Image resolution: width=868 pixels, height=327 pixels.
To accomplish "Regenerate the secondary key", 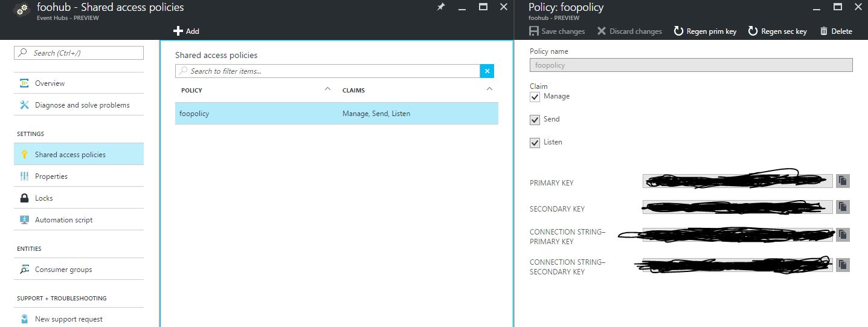I will 777,31.
